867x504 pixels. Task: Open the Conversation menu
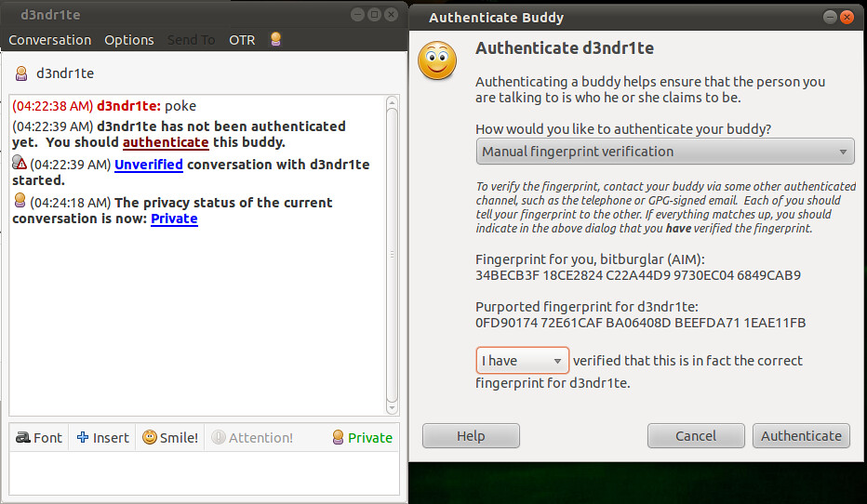coord(49,40)
